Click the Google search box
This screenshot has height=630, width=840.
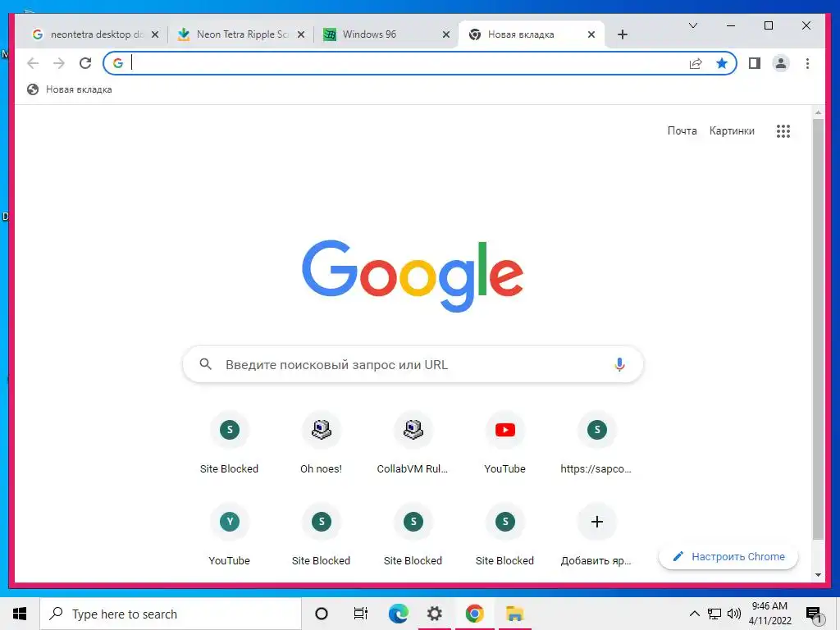[413, 364]
